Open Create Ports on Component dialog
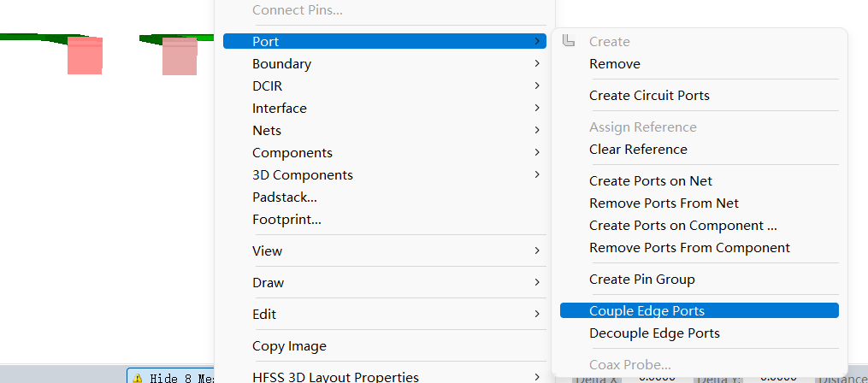868x383 pixels. pos(682,226)
